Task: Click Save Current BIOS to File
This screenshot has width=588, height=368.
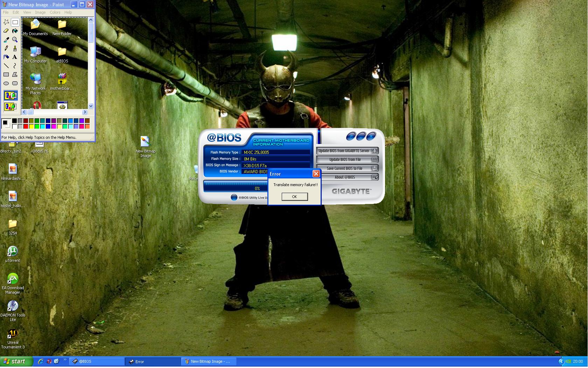Action: 347,168
